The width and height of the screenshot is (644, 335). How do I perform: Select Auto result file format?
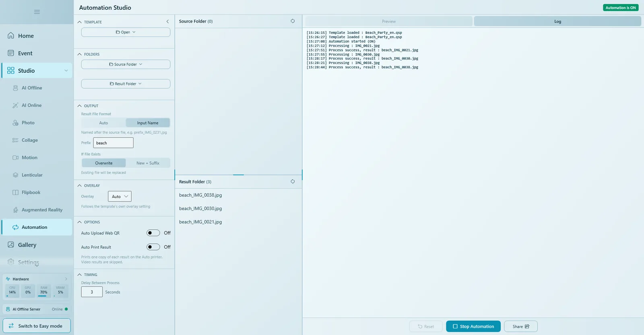(x=103, y=123)
